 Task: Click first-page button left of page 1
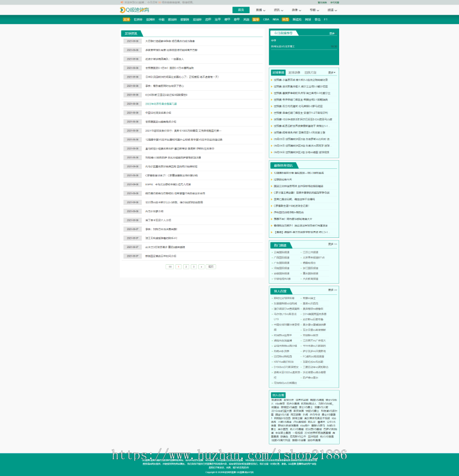170,266
